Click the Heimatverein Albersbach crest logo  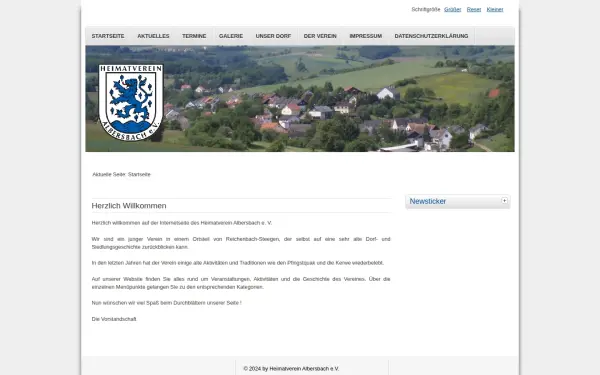point(131,103)
